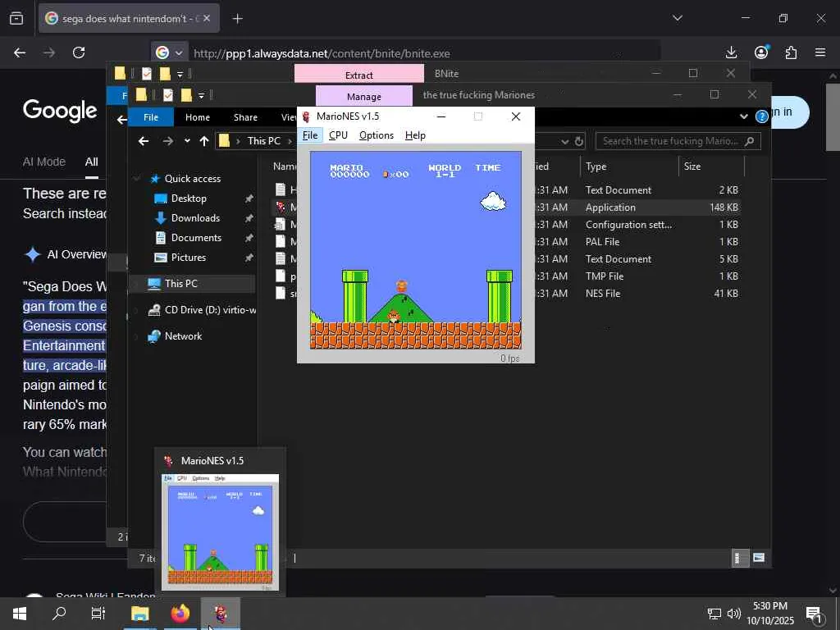Click the Google logo
The height and width of the screenshot is (630, 840).
(x=60, y=111)
